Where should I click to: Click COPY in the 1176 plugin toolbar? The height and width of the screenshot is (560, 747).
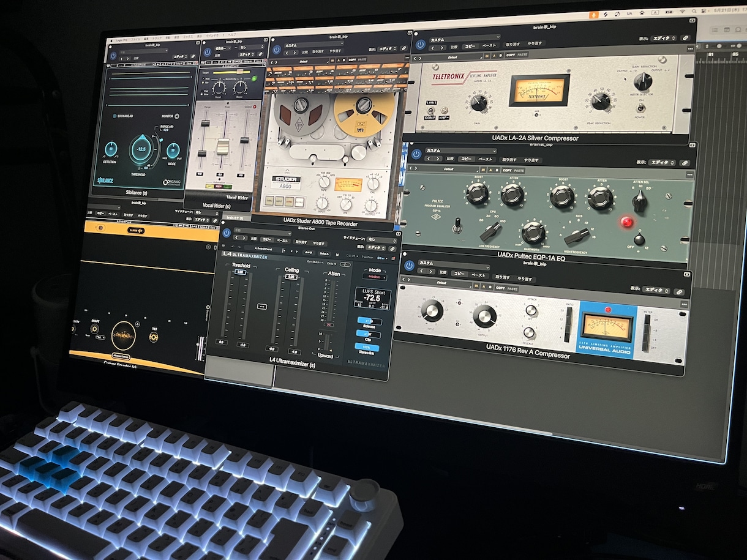[x=500, y=288]
